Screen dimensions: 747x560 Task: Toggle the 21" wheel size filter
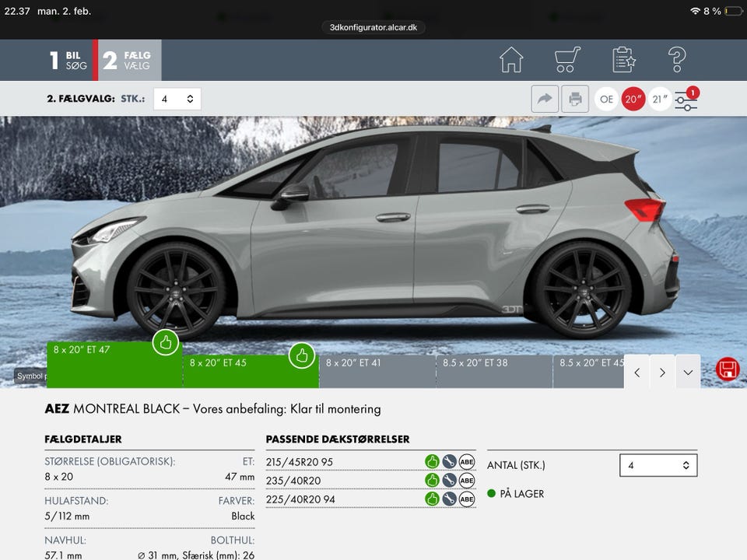click(659, 99)
